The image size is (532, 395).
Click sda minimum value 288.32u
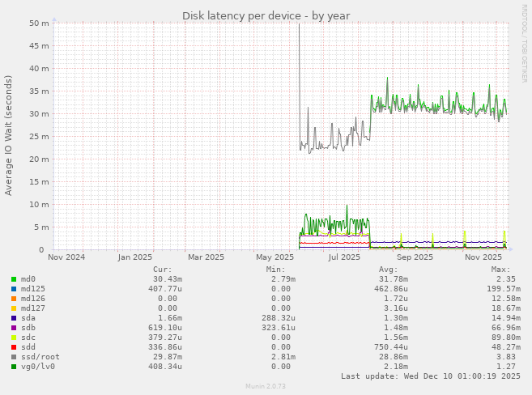point(279,318)
